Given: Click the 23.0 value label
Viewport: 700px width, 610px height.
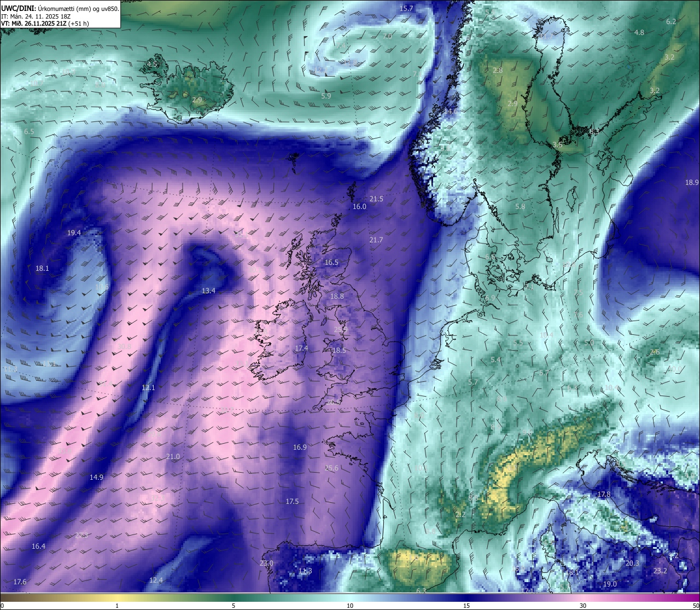Looking at the screenshot, I should tap(266, 563).
